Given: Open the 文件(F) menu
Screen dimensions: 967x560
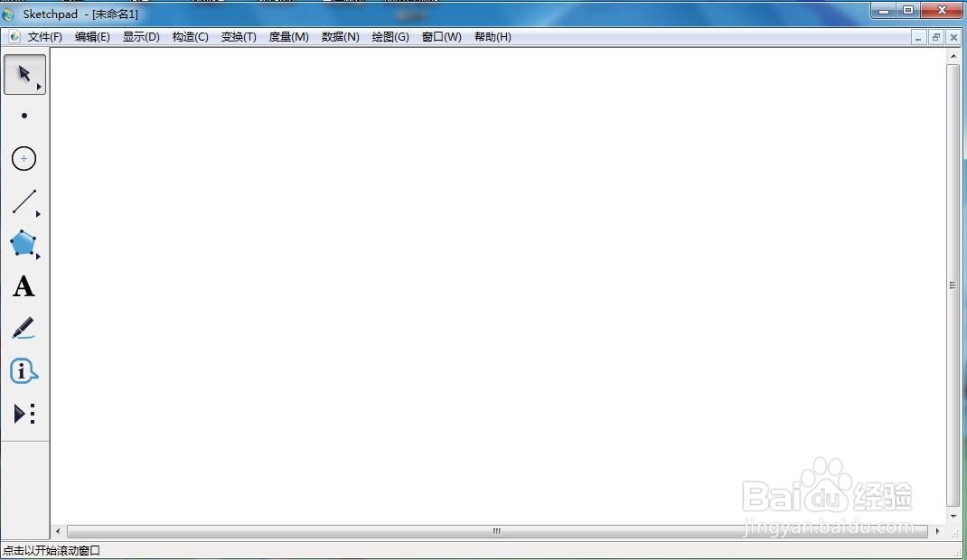Looking at the screenshot, I should point(45,37).
